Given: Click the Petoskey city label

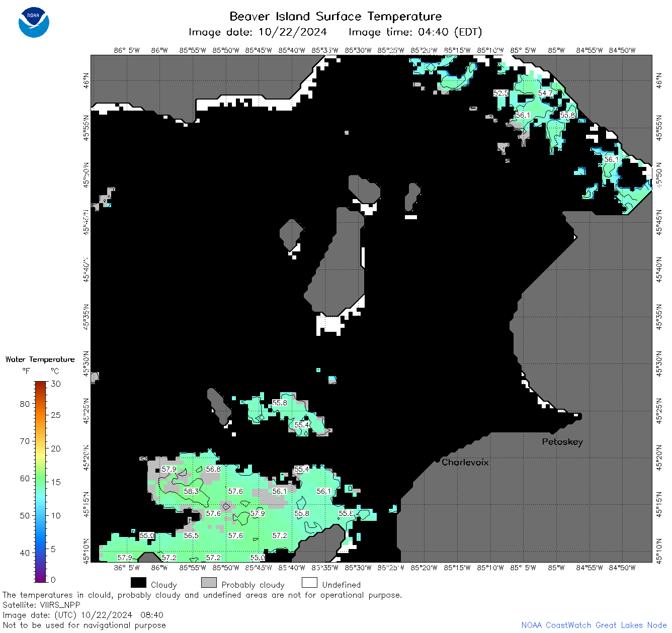Looking at the screenshot, I should (x=562, y=442).
